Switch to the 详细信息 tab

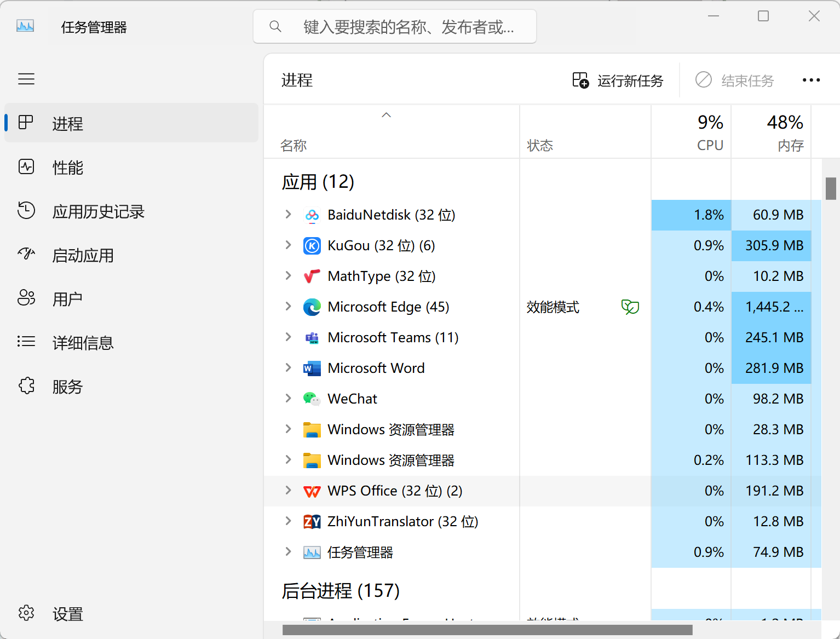coord(131,342)
